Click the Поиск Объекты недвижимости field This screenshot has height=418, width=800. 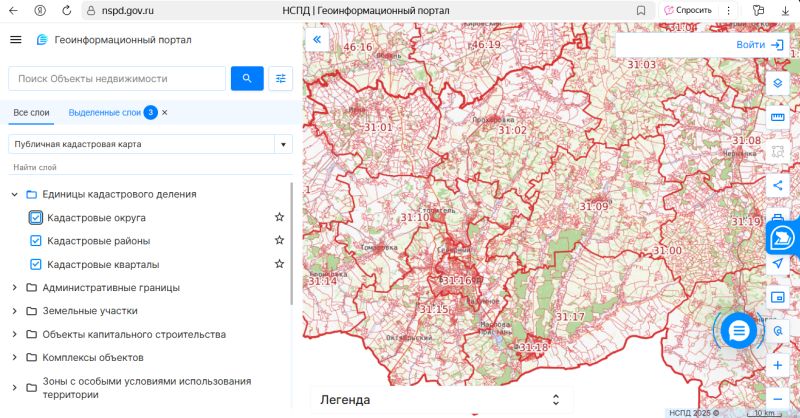click(117, 78)
